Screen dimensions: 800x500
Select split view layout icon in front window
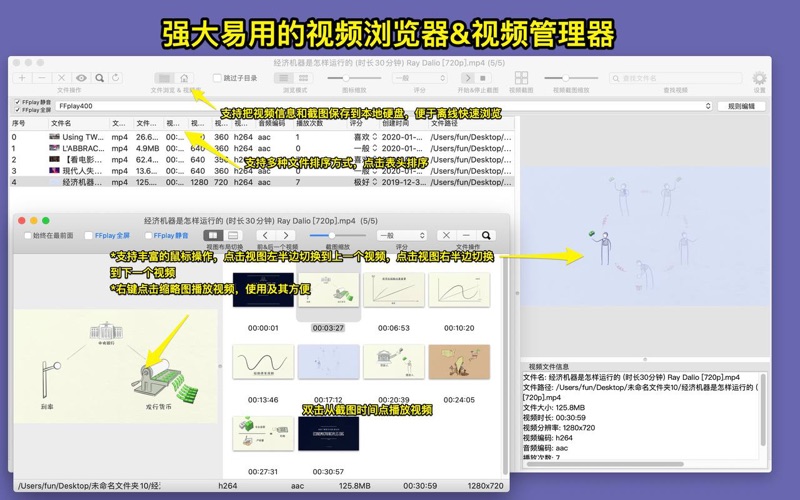click(213, 235)
